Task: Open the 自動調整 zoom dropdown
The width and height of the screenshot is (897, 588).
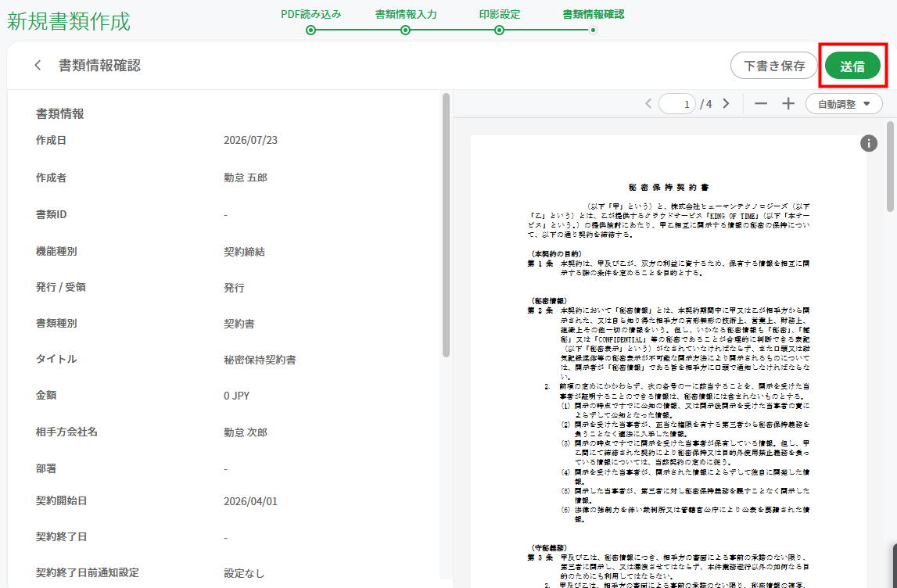Action: [x=844, y=104]
